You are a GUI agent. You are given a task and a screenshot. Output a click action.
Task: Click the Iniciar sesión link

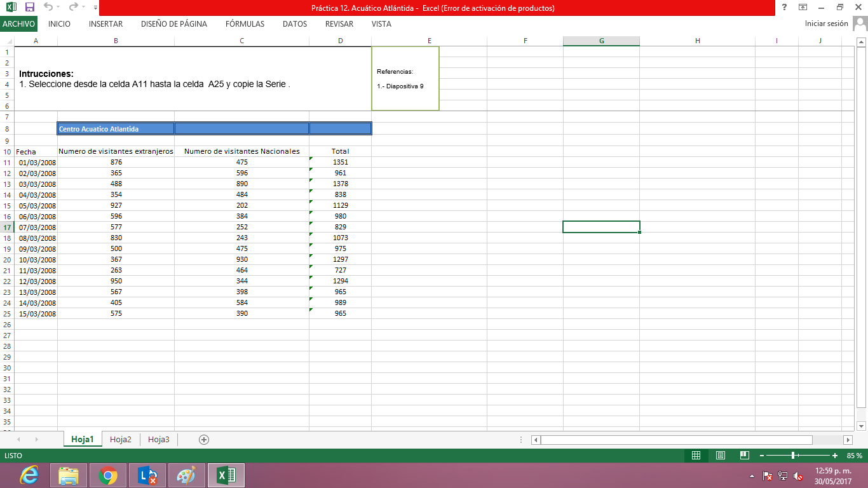pos(826,24)
